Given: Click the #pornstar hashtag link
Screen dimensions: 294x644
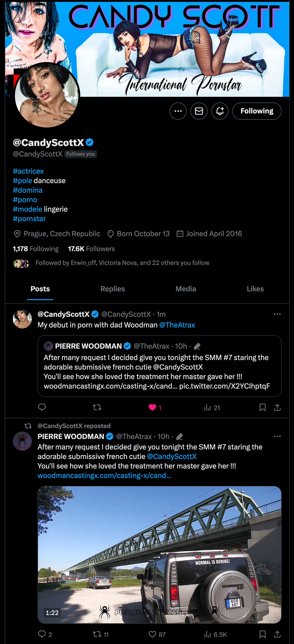Looking at the screenshot, I should (x=29, y=219).
